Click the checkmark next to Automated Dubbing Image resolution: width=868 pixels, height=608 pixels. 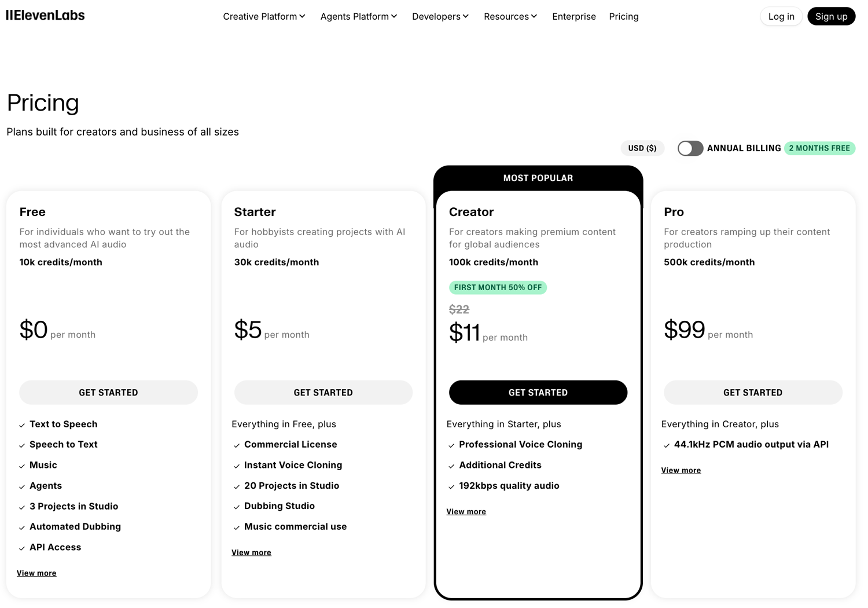click(x=21, y=527)
